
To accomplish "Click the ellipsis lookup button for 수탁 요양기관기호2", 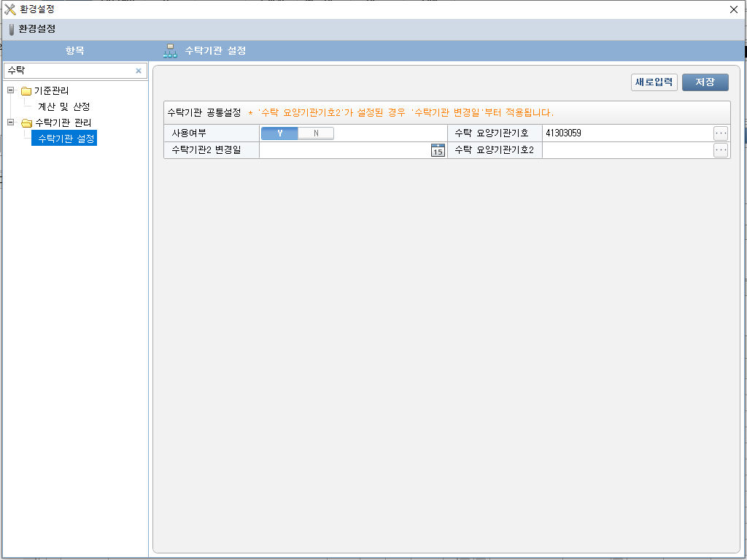I will [721, 150].
